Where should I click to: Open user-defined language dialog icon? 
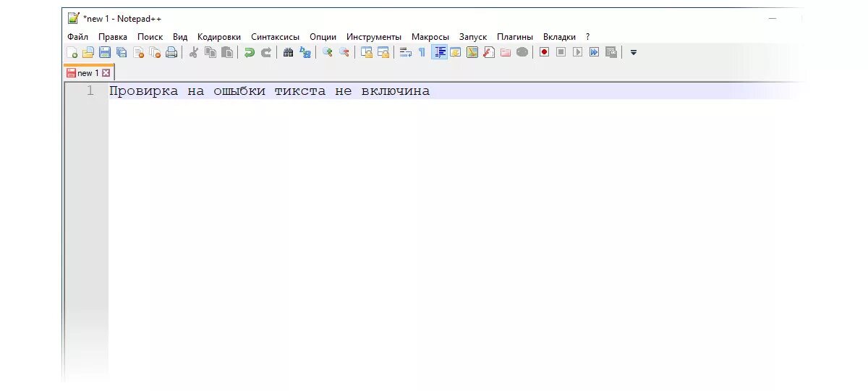[456, 52]
